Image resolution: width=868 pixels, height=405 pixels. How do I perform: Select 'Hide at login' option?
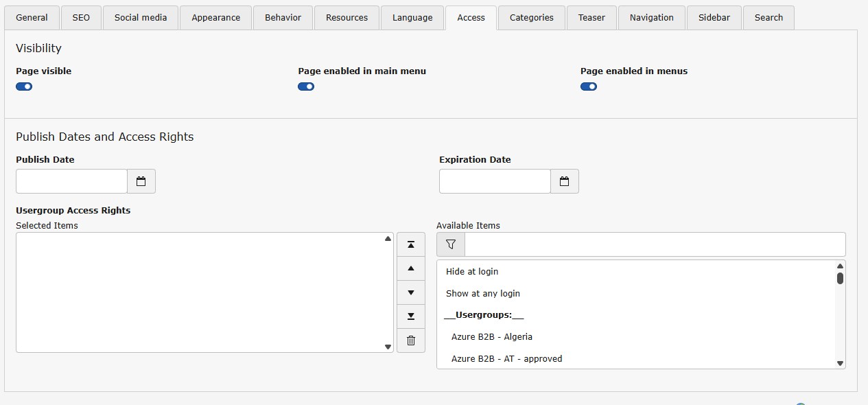[x=472, y=271]
